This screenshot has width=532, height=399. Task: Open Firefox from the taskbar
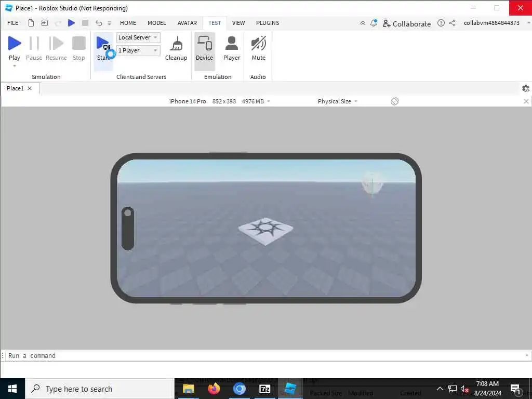(x=214, y=389)
